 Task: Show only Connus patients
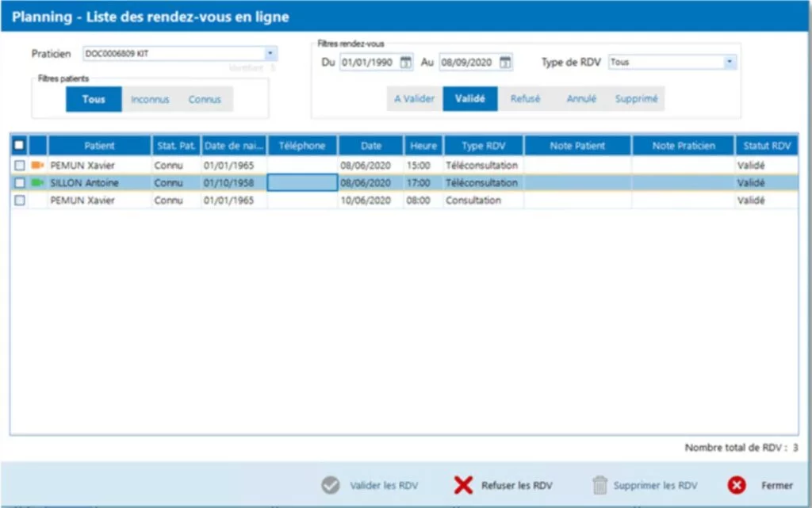tap(205, 100)
